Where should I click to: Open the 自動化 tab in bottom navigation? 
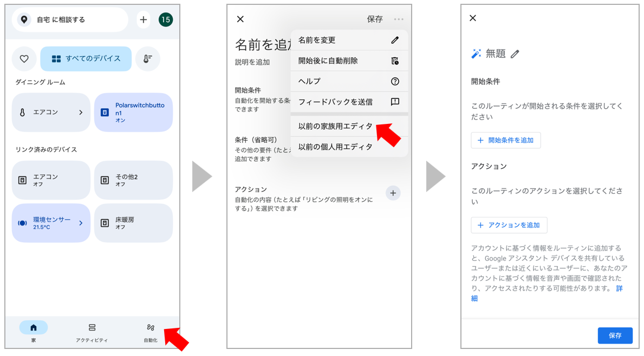click(151, 332)
